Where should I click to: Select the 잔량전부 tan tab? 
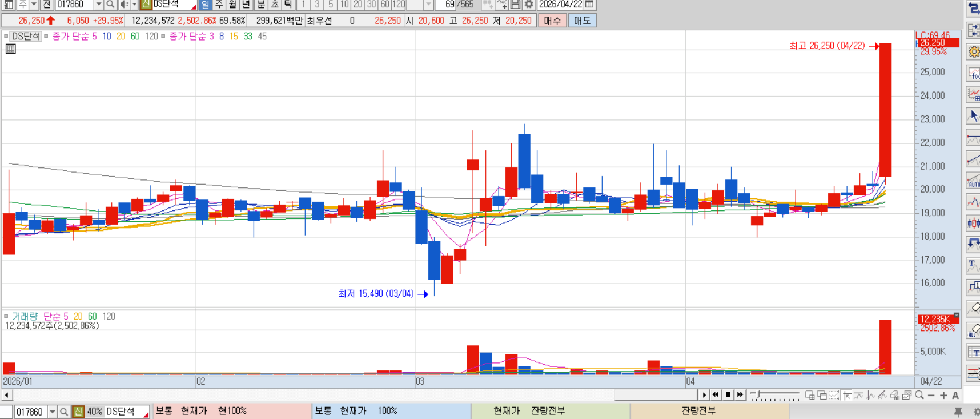click(710, 411)
